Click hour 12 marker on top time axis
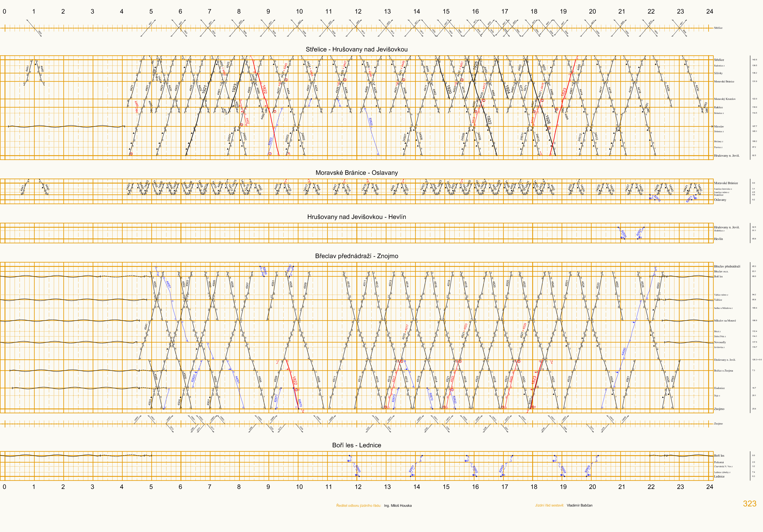The height and width of the screenshot is (532, 763). pos(358,11)
